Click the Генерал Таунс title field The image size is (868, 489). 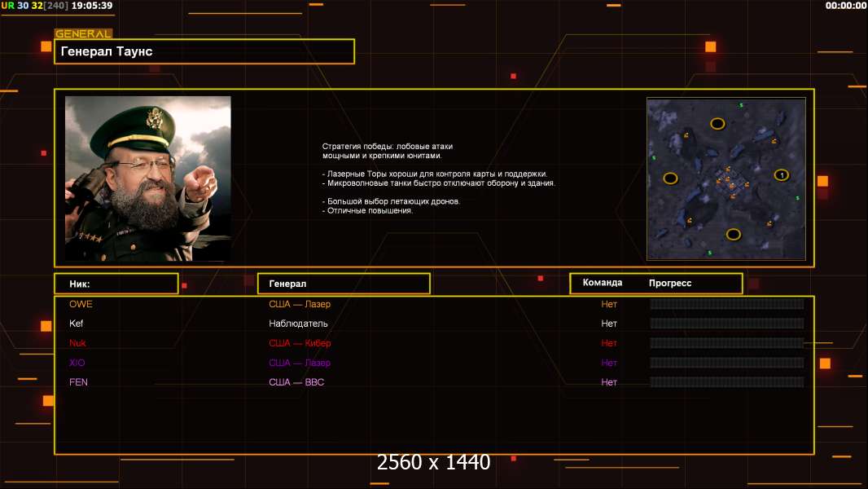204,51
